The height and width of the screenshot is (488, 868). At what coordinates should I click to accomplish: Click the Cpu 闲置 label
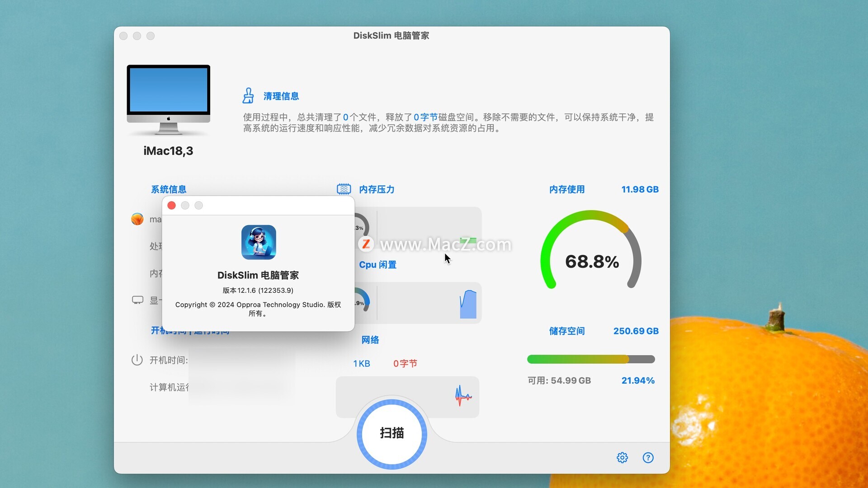pos(377,265)
